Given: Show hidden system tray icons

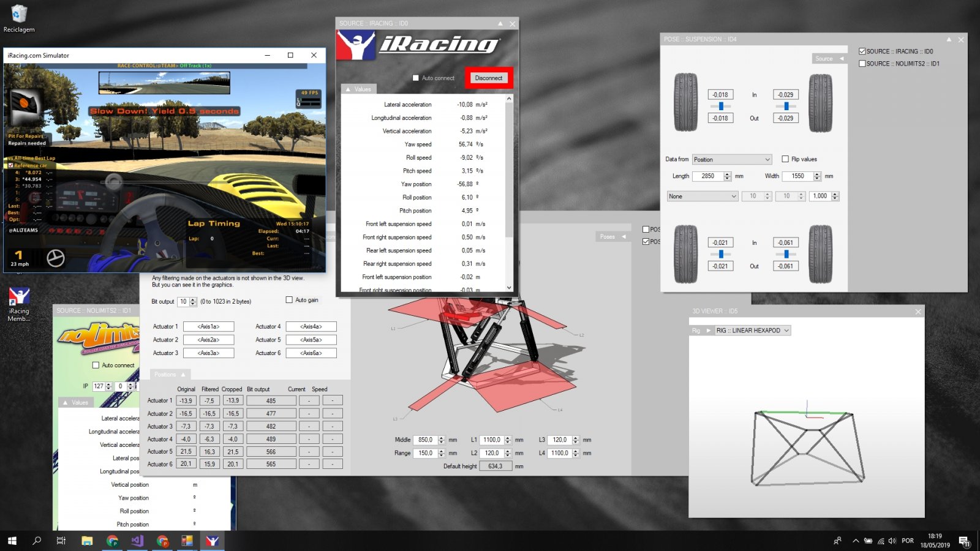Looking at the screenshot, I should [x=856, y=541].
